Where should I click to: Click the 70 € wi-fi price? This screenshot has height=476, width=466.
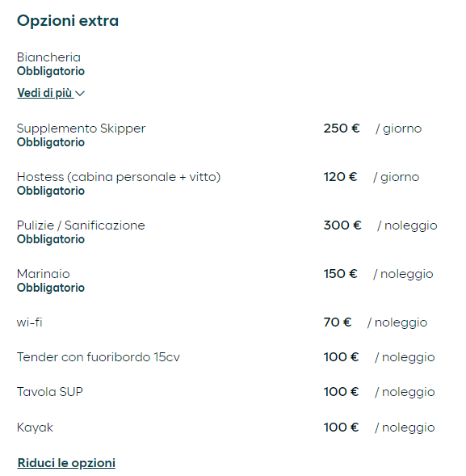[x=338, y=322]
